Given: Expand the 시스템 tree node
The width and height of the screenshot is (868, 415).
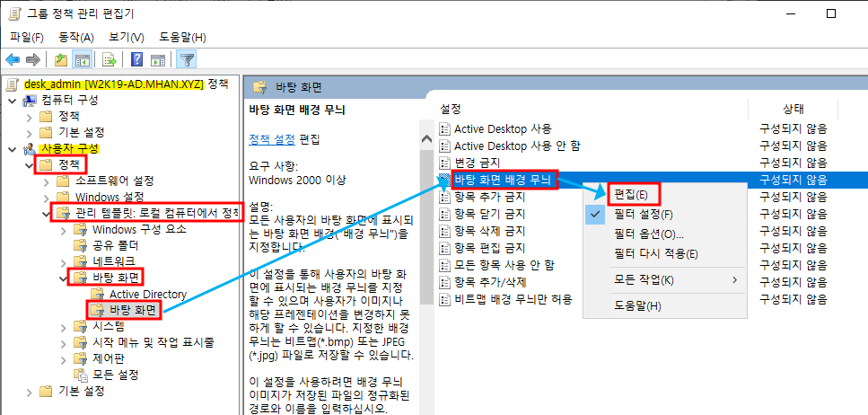Looking at the screenshot, I should click(65, 326).
